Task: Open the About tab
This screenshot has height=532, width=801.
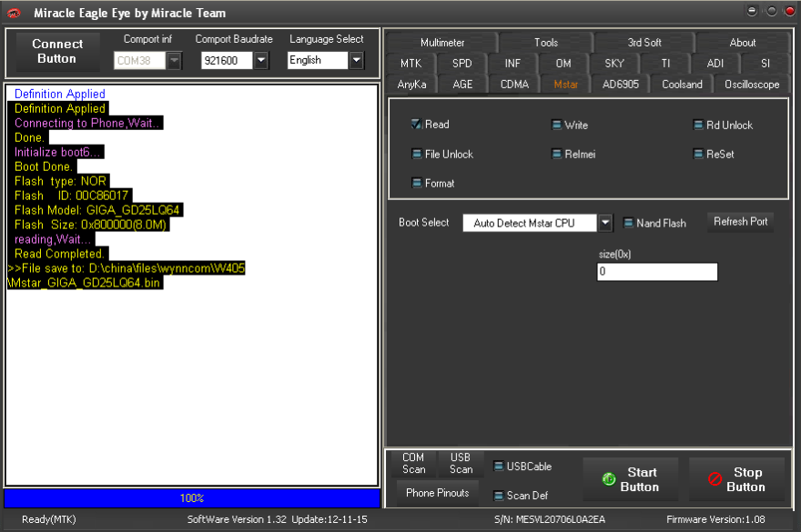Action: click(742, 43)
